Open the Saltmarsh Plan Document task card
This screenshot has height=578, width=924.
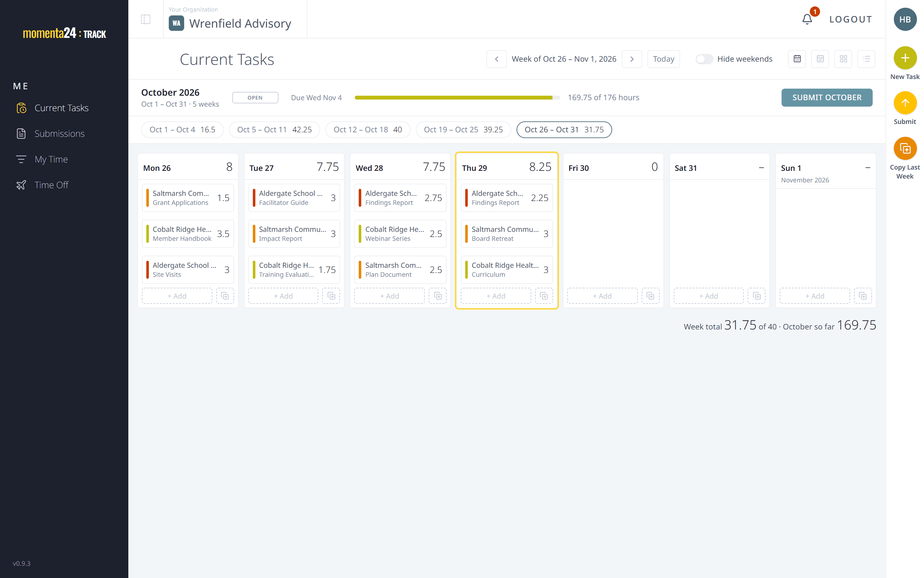400,269
